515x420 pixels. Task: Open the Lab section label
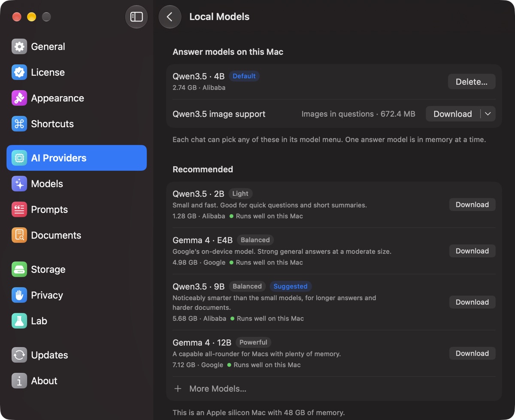point(39,321)
